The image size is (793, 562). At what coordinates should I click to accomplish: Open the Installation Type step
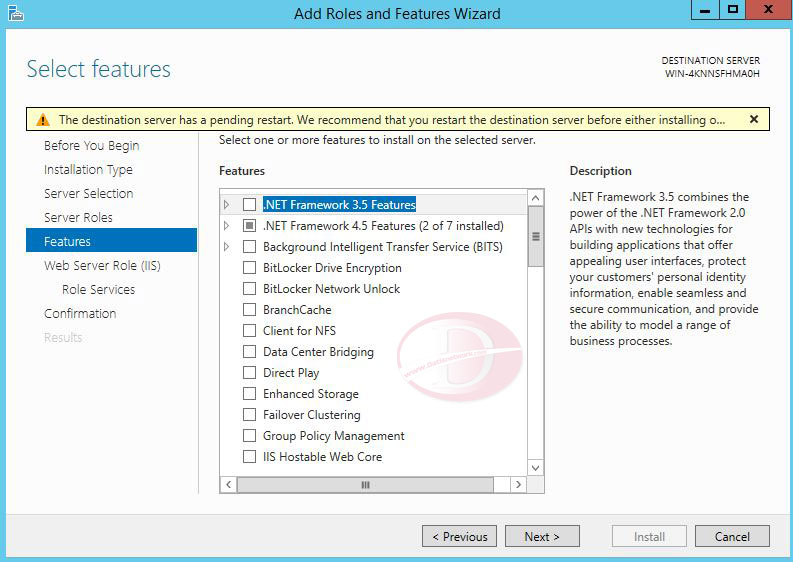point(89,169)
